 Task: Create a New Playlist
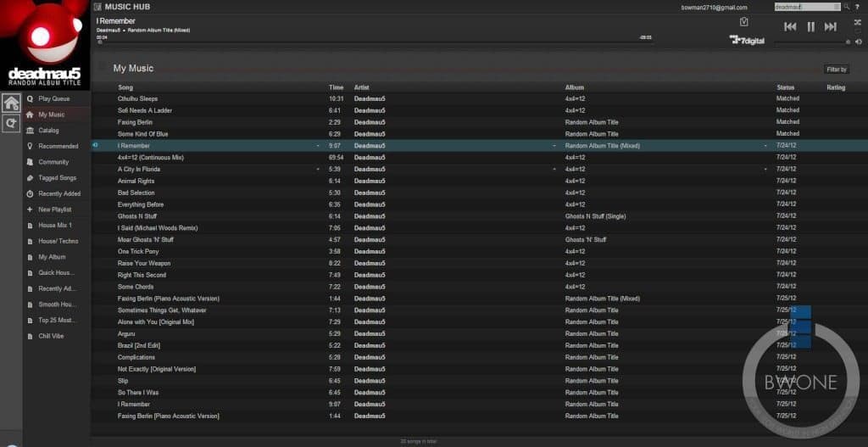click(55, 210)
